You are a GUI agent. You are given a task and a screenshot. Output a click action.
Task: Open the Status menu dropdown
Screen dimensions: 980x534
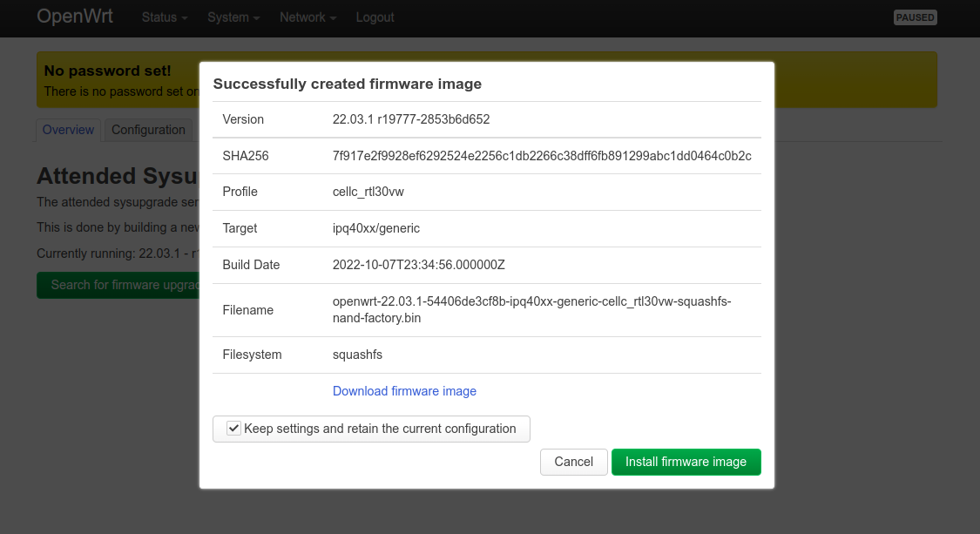click(x=164, y=17)
